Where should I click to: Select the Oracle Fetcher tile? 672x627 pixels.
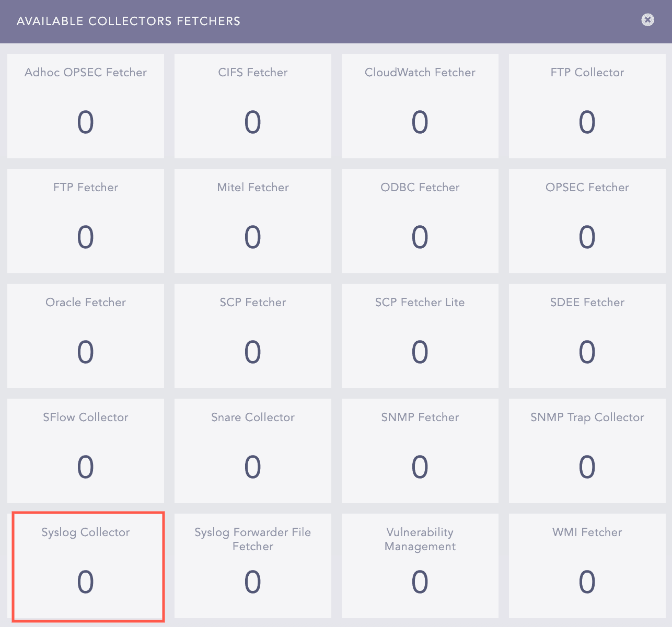click(x=85, y=335)
